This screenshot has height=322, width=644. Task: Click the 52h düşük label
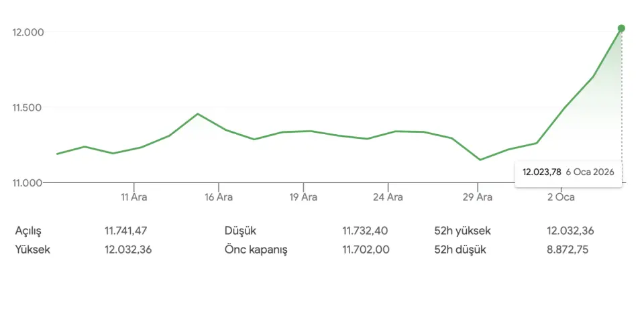pos(460,250)
